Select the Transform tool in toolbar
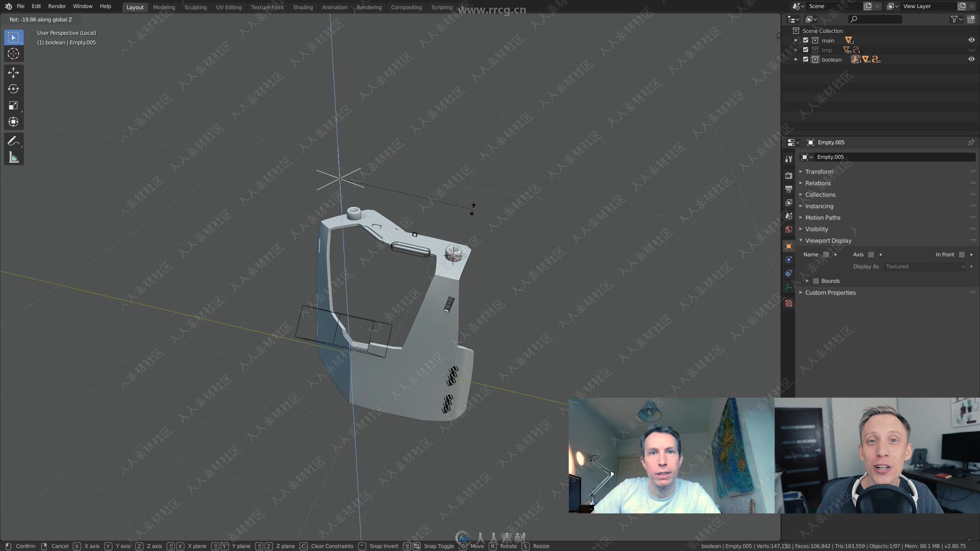The image size is (980, 551). (x=13, y=122)
